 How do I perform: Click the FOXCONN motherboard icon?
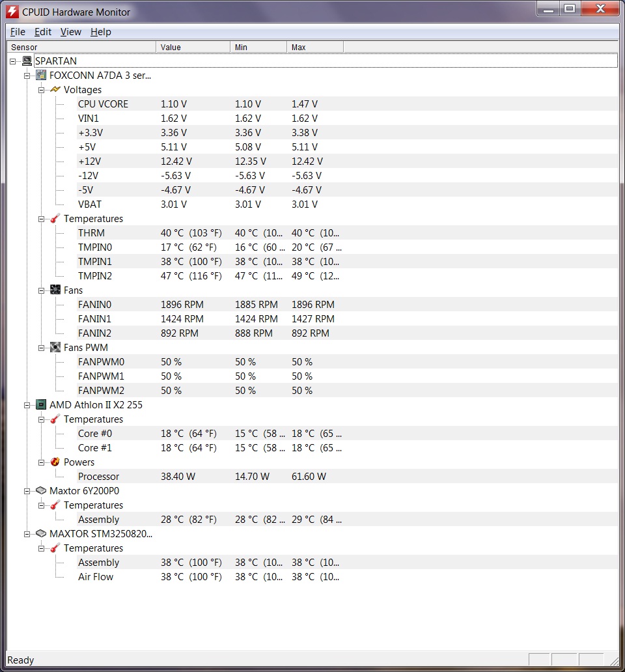41,76
